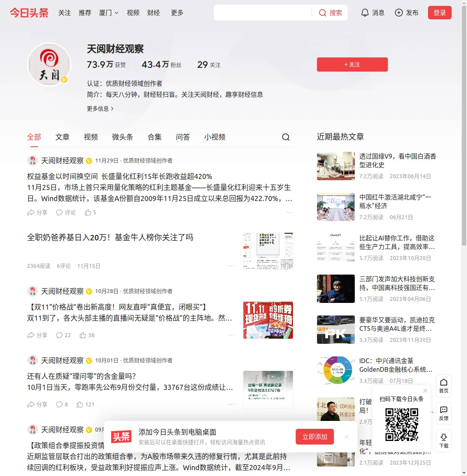Click the 73.9万 获赞 likes count
The image size is (467, 476).
tap(106, 65)
